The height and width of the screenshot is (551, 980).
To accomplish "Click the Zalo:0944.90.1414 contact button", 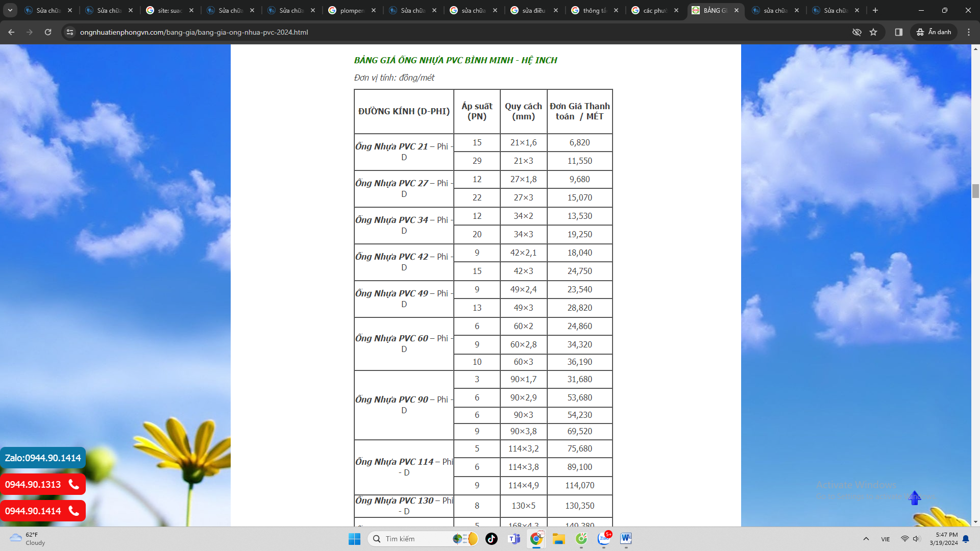I will click(43, 458).
